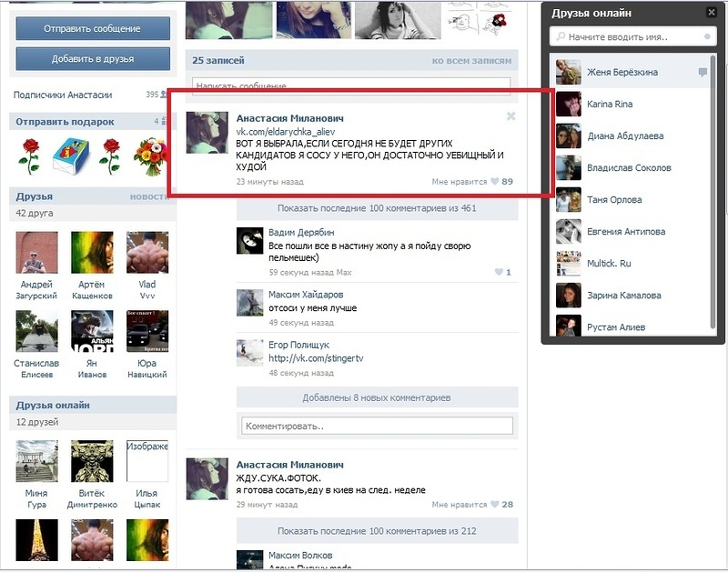Click Илья Цыпак name link
Image resolution: width=728 pixels, height=572 pixels.
tap(147, 498)
